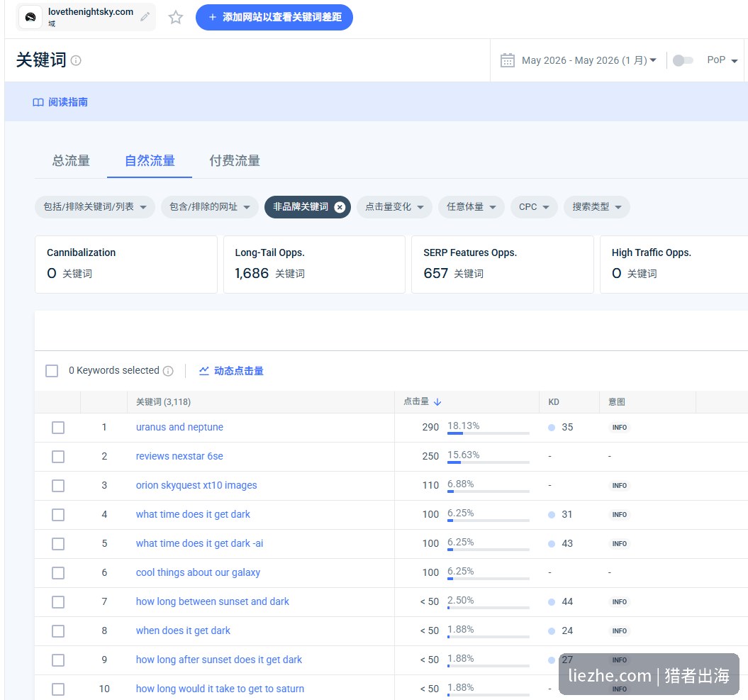Click the KD dot for uranus and neptune
The height and width of the screenshot is (700, 748).
[x=552, y=428]
